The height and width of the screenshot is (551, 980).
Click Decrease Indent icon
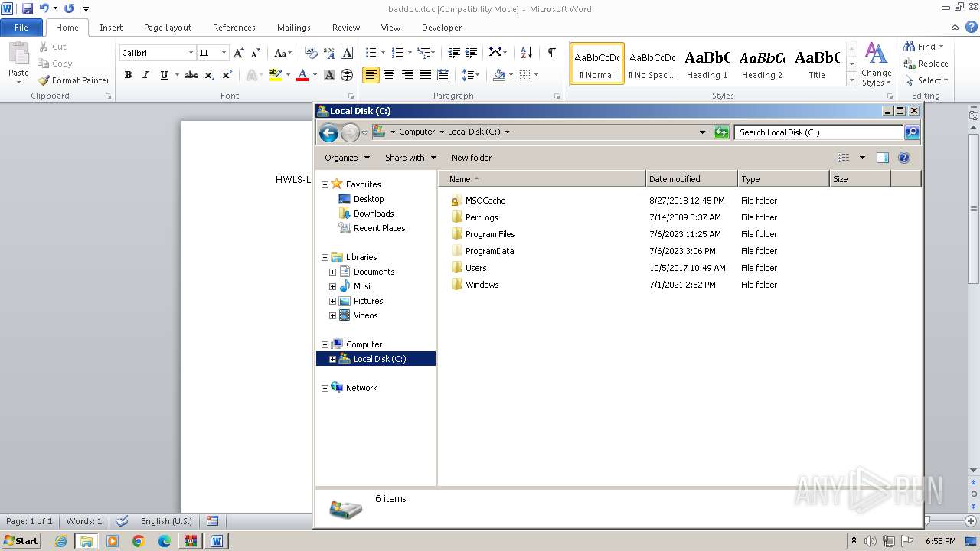coord(454,53)
